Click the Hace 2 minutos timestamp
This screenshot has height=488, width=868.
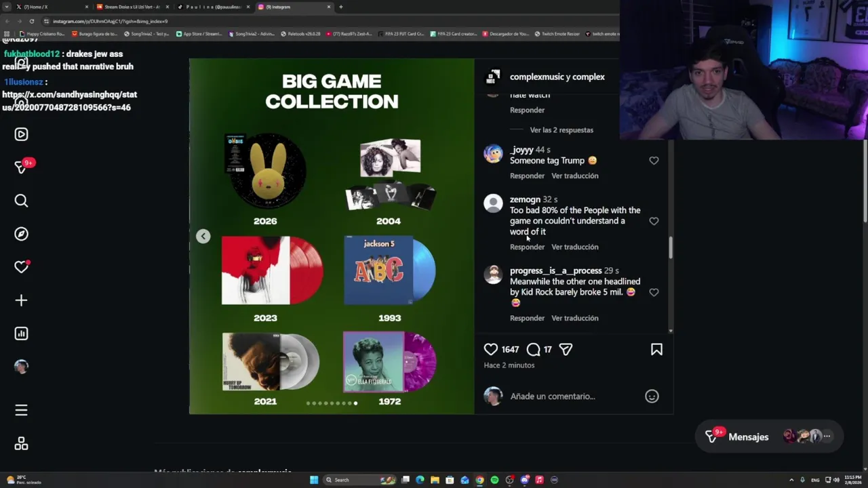pos(509,365)
